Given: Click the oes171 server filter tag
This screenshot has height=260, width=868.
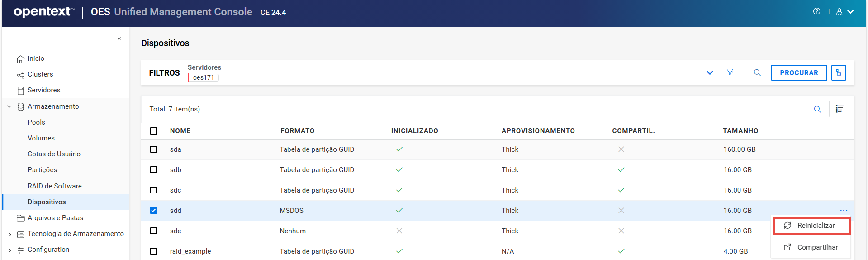Looking at the screenshot, I should tap(204, 77).
